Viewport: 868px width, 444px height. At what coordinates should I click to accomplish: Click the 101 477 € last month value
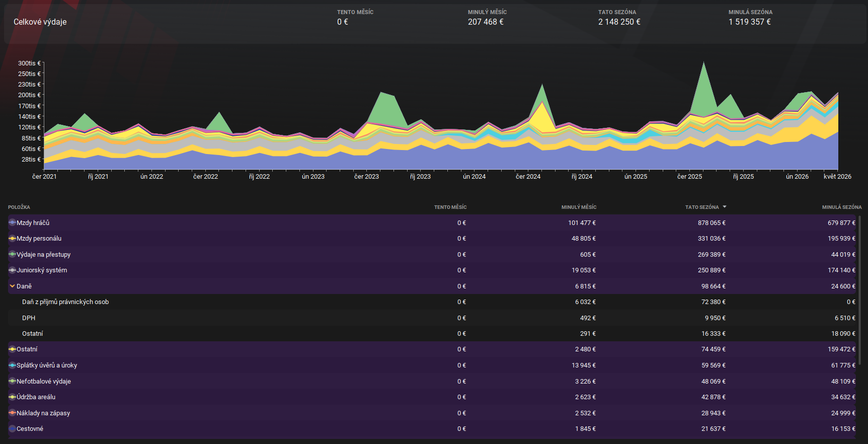(582, 223)
